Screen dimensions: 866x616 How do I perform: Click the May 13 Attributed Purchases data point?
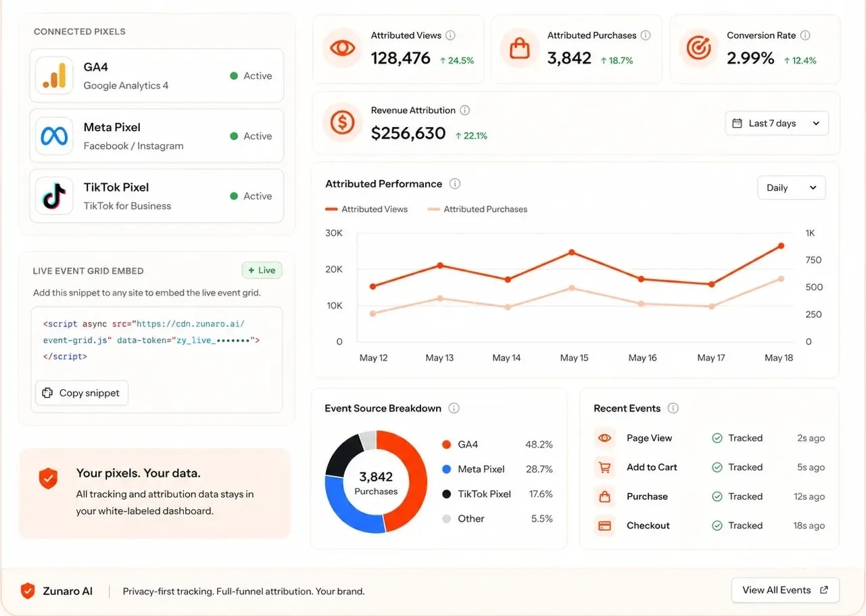tap(440, 298)
